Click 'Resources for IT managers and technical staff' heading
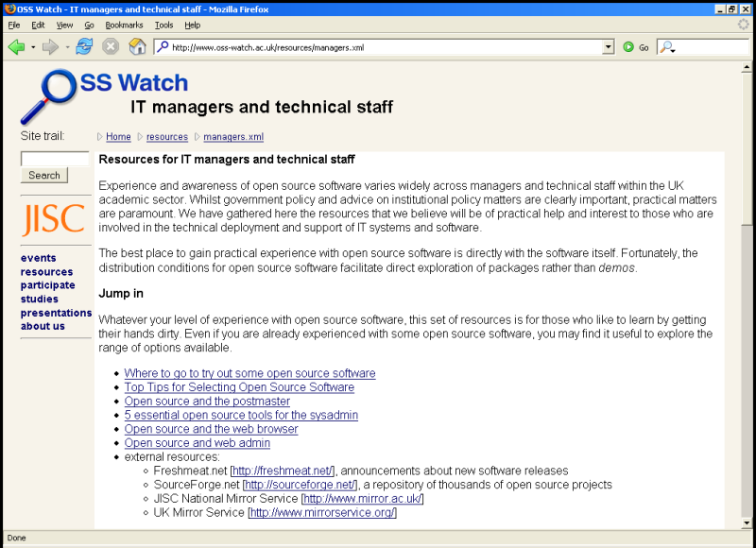Screen dimensions: 756x548 [x=227, y=160]
